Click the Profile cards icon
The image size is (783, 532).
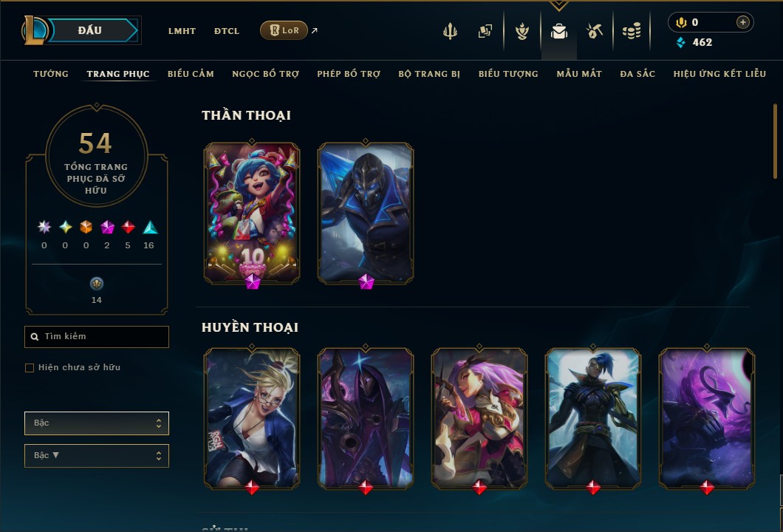(x=485, y=31)
